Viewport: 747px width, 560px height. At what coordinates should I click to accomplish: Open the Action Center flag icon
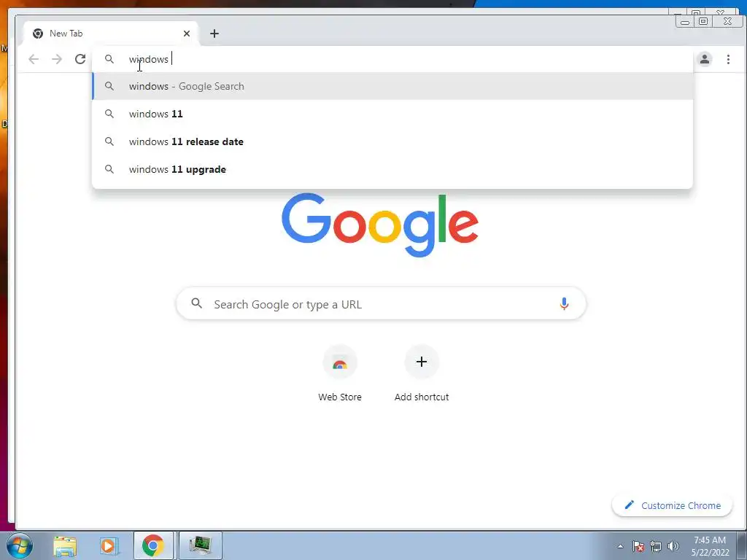click(638, 546)
